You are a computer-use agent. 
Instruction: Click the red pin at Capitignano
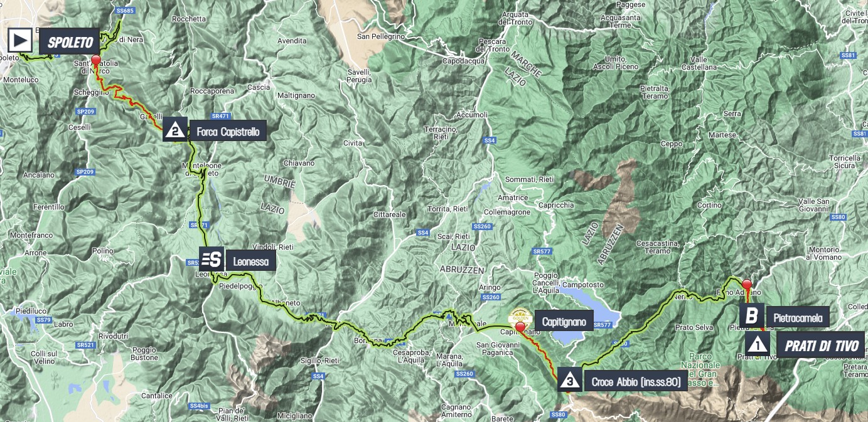click(520, 327)
